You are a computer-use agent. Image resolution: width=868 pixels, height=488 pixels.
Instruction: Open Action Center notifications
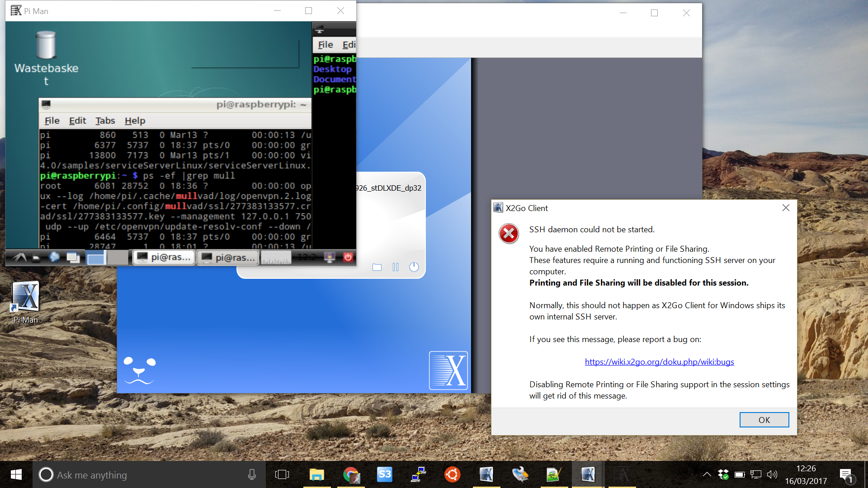click(x=846, y=474)
